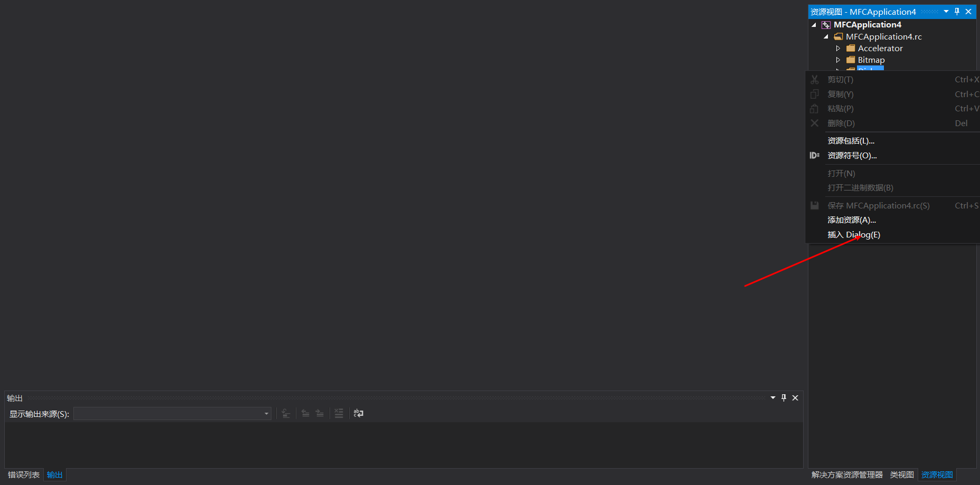
Task: Switch to the 错误列表 tab
Action: click(x=24, y=475)
